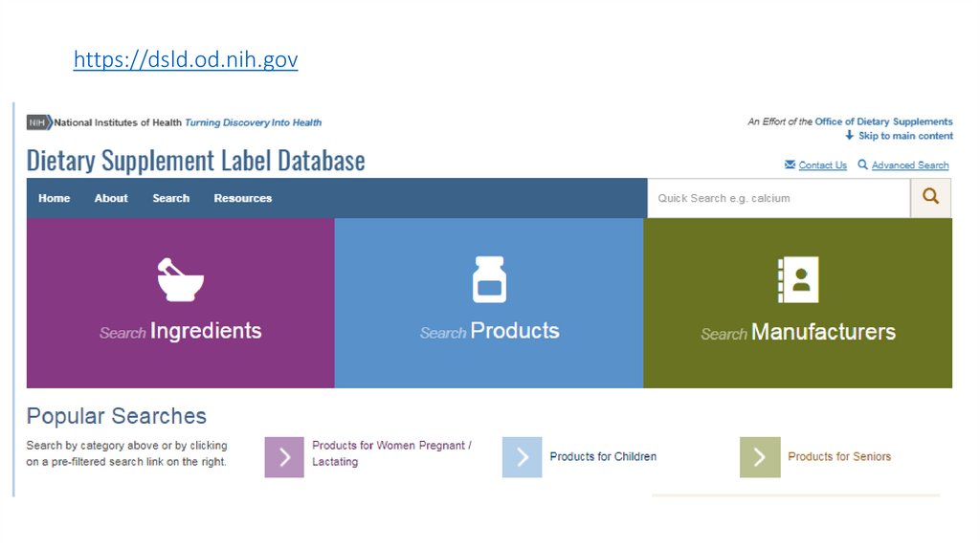The image size is (980, 549).
Task: Click the NIH logo badge
Action: point(39,122)
